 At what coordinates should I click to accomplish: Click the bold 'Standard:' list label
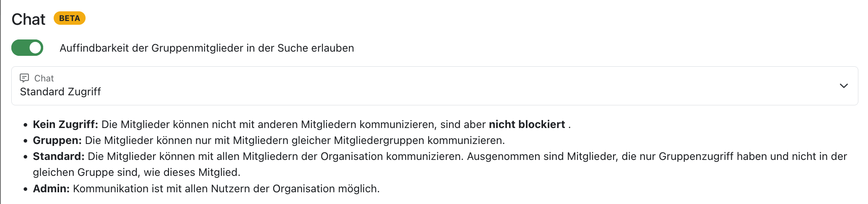point(59,157)
